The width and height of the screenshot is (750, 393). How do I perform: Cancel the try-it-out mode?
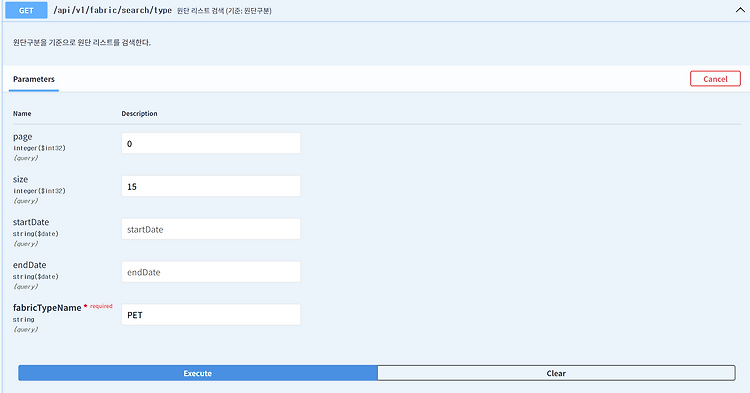(x=715, y=79)
